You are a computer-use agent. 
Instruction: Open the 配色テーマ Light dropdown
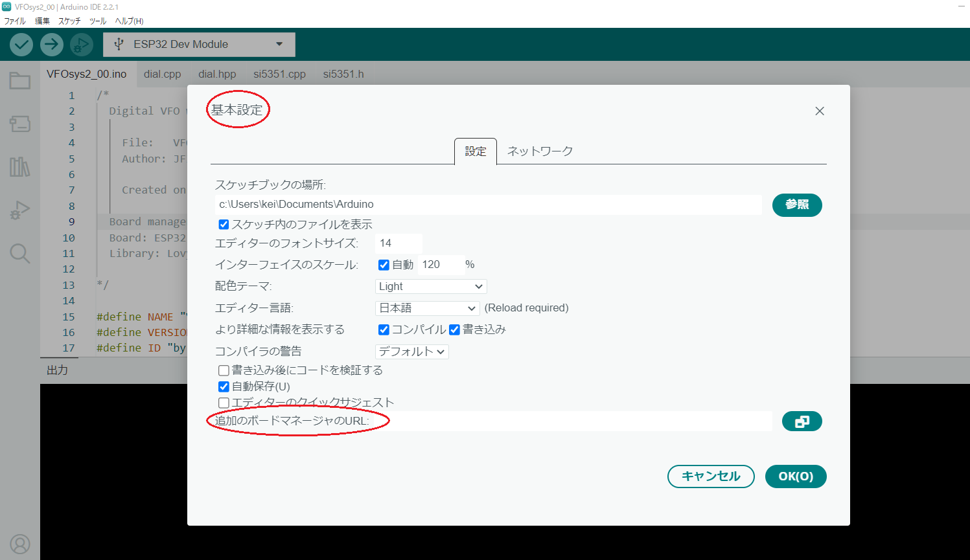pyautogui.click(x=431, y=286)
